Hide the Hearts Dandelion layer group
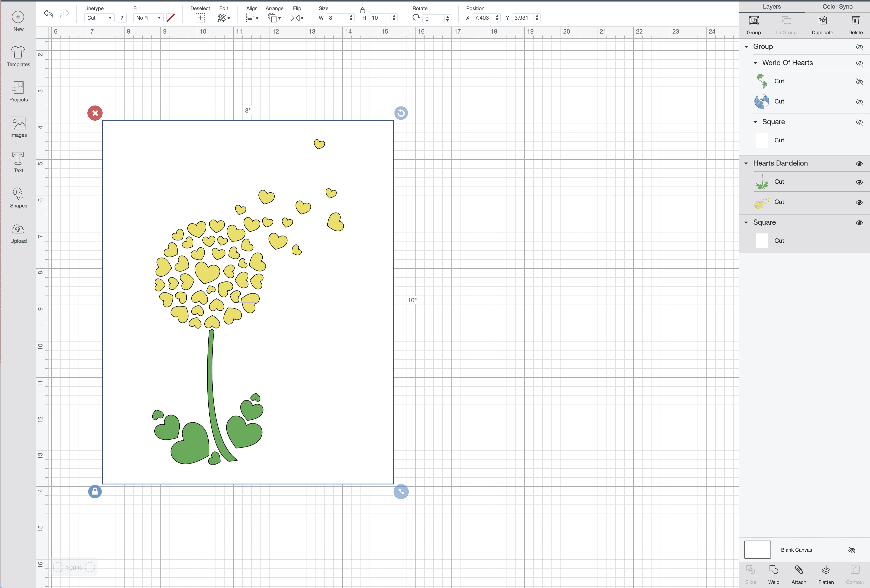 tap(859, 164)
